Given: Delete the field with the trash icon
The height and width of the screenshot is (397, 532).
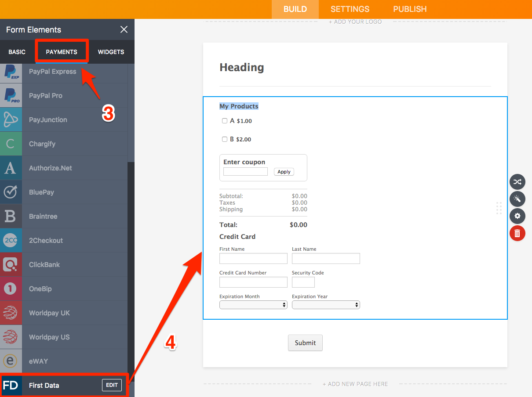Looking at the screenshot, I should point(517,233).
